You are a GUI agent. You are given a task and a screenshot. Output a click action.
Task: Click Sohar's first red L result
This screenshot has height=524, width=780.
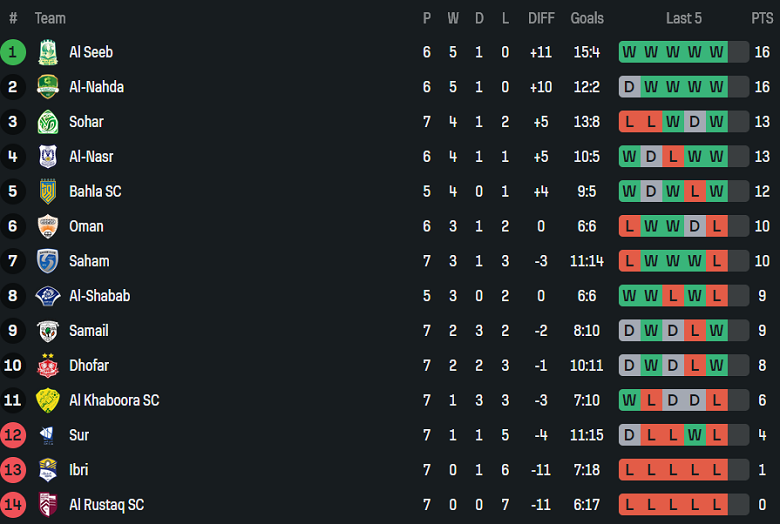(629, 122)
